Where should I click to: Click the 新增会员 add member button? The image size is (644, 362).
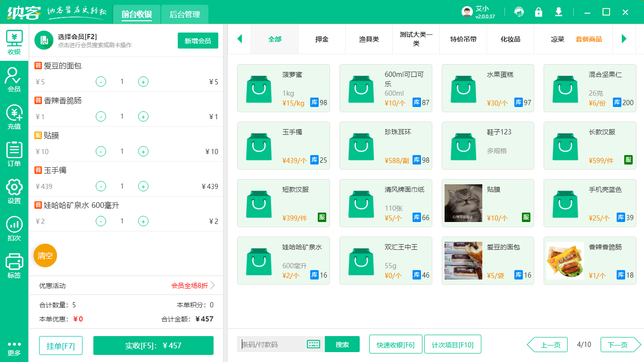click(x=198, y=41)
